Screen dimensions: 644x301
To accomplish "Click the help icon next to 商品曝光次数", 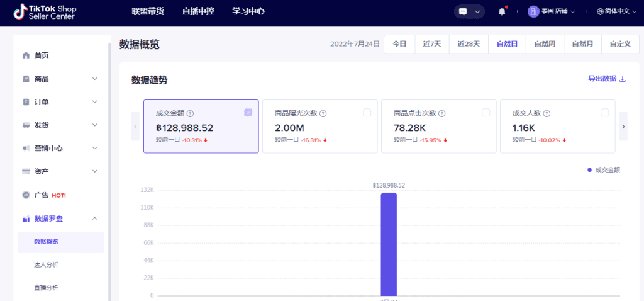I will [323, 113].
